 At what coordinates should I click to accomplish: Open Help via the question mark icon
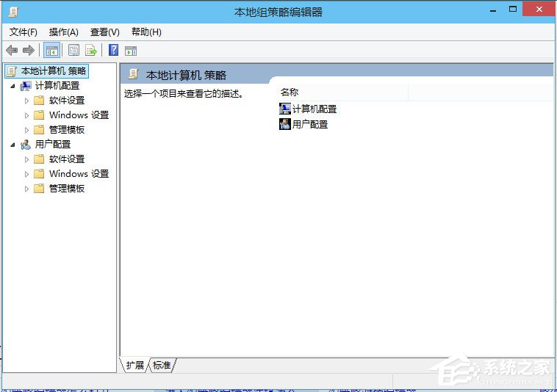tap(113, 50)
